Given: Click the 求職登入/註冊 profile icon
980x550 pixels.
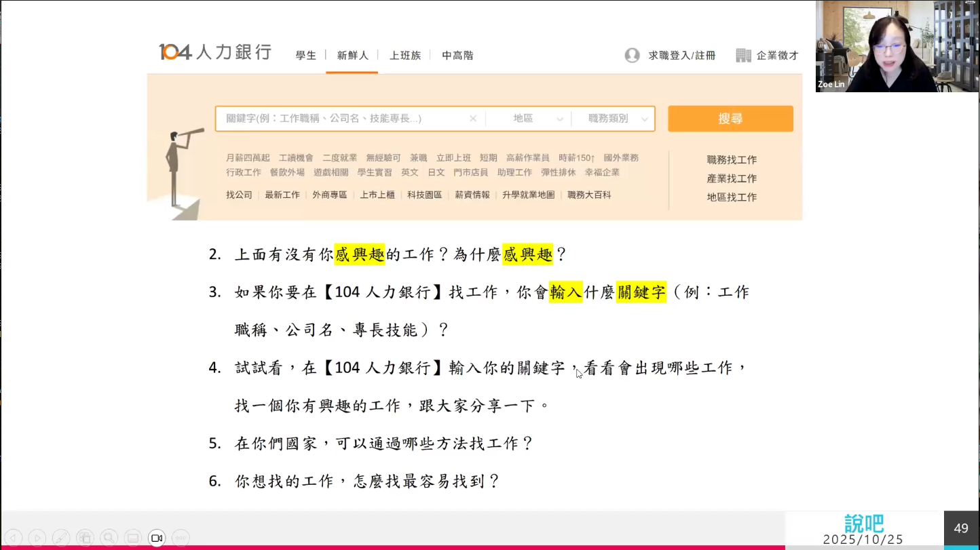Looking at the screenshot, I should pyautogui.click(x=632, y=55).
